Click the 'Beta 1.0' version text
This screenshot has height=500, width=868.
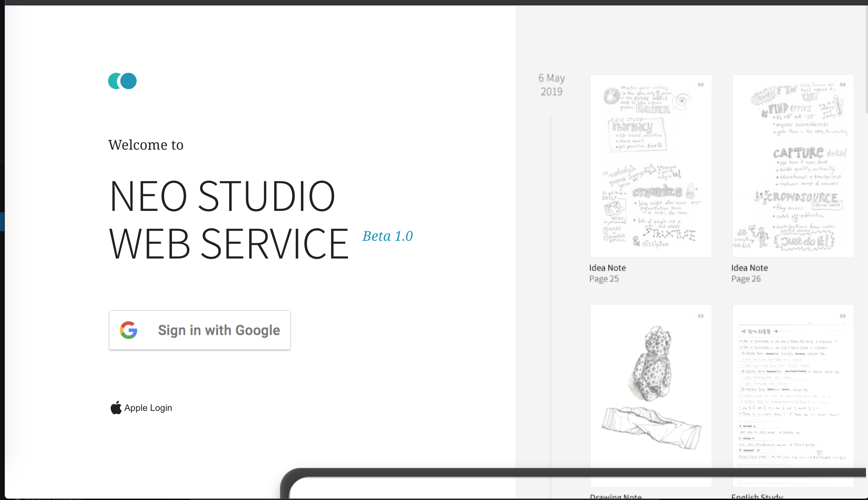[x=388, y=236]
